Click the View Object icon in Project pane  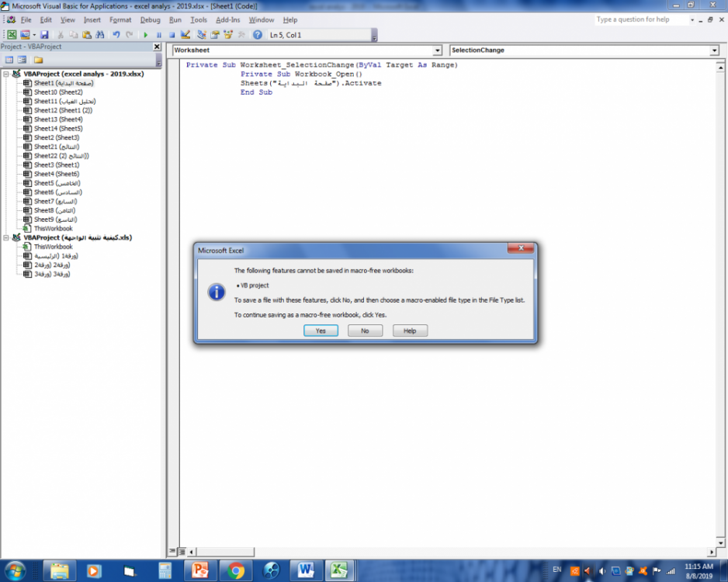[x=22, y=60]
